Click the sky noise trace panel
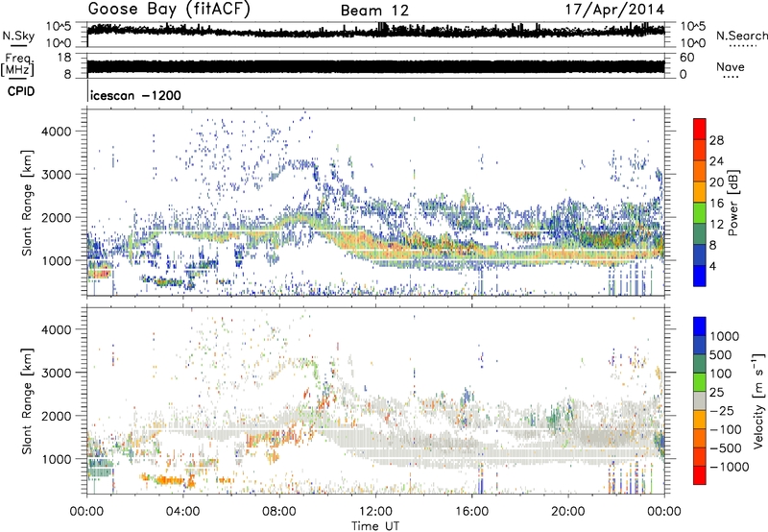Image resolution: width=768 pixels, height=532 pixels. (x=375, y=35)
